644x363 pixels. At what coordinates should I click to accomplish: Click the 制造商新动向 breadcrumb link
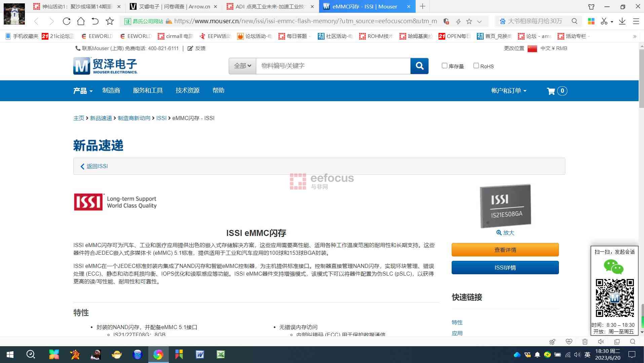[134, 118]
